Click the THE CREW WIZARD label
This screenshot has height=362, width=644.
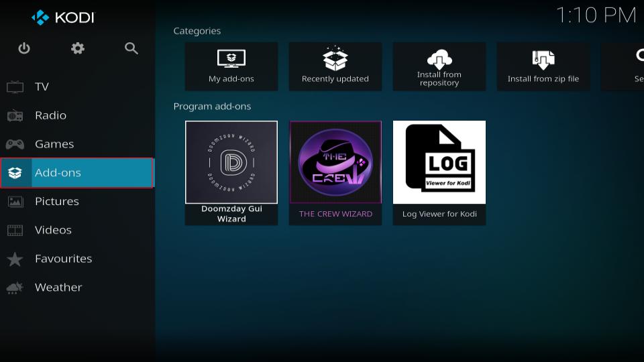335,214
